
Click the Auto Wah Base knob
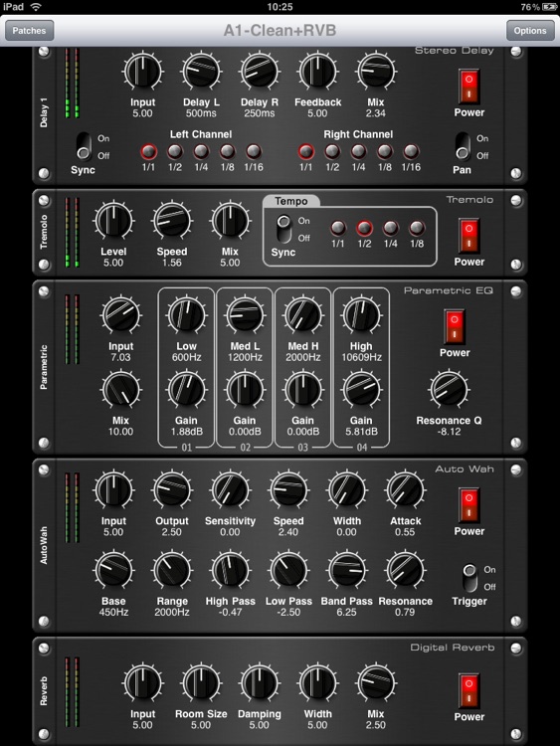click(x=113, y=570)
